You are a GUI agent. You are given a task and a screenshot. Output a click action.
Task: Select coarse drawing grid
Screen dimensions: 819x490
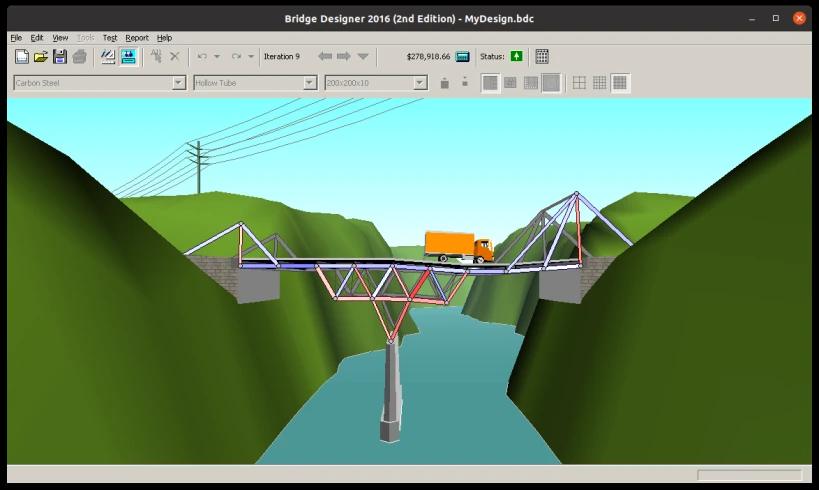point(579,83)
